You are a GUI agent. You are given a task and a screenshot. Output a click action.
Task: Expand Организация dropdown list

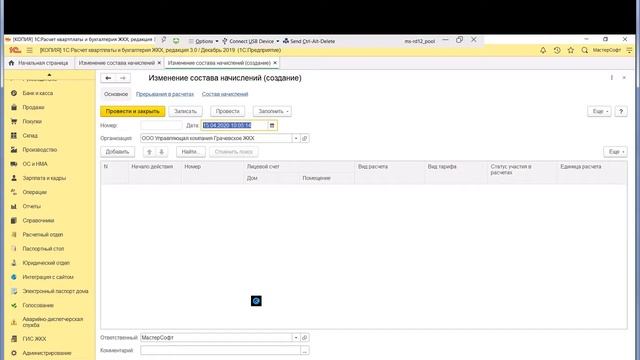click(296, 138)
